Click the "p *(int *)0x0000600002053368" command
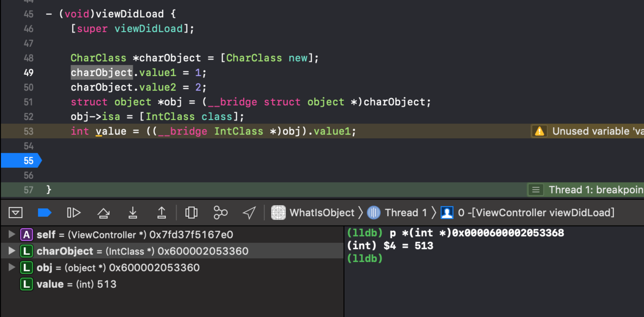 477,233
